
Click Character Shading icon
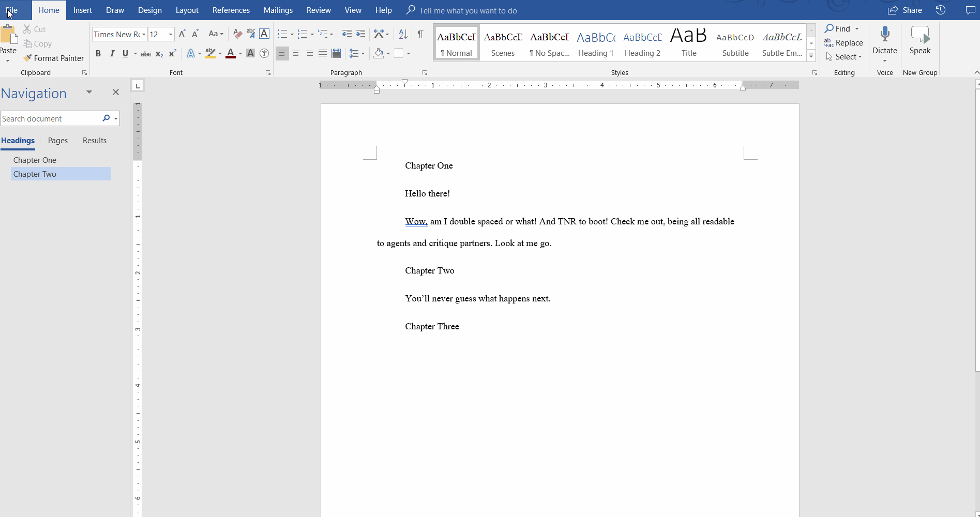[x=251, y=53]
